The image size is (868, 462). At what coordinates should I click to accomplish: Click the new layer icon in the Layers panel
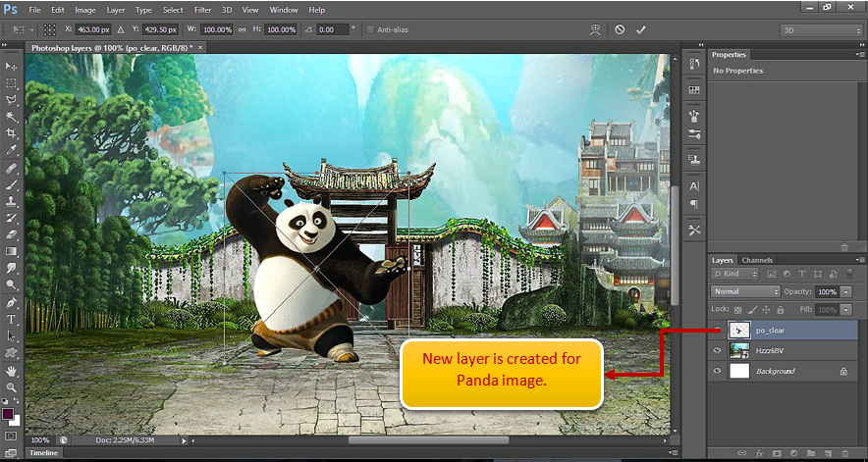coord(828,452)
